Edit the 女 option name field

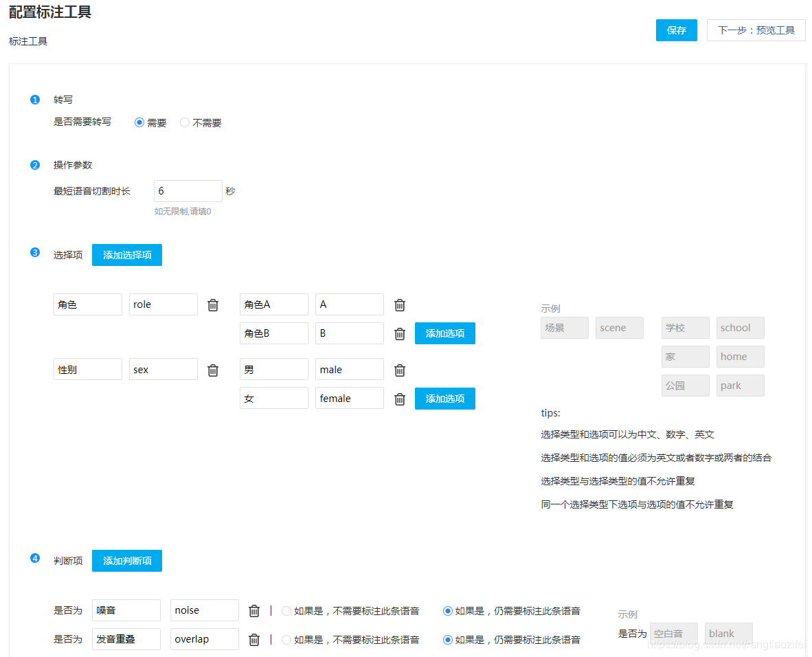click(274, 399)
